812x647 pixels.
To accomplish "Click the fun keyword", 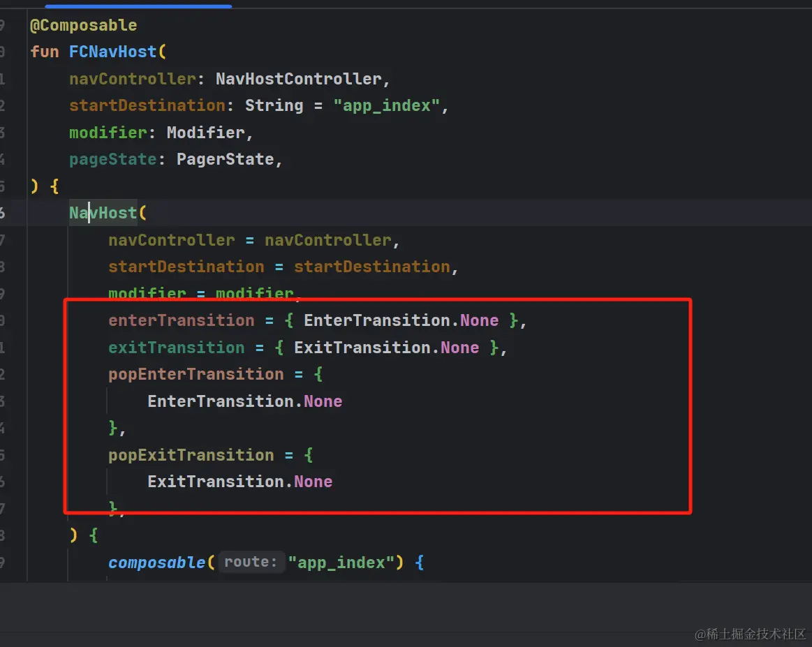I will (45, 52).
